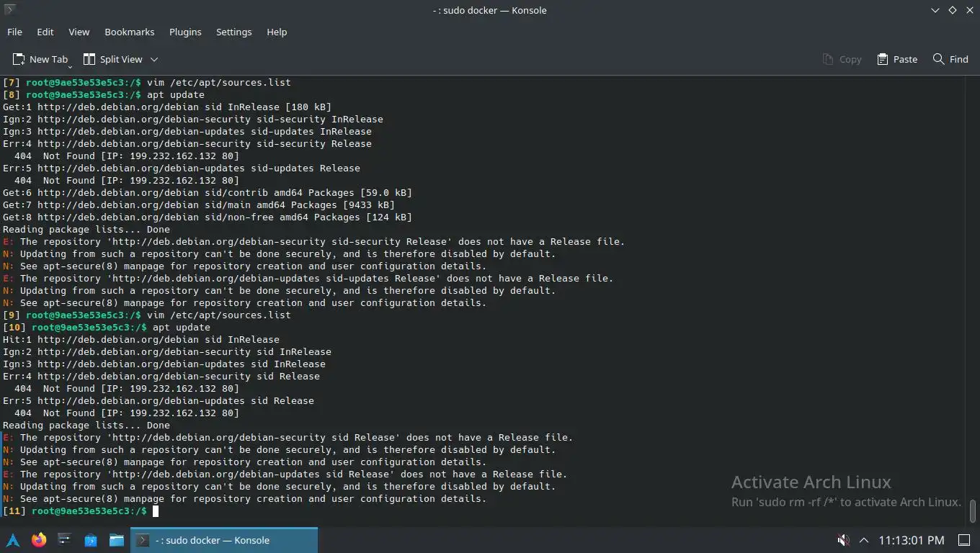This screenshot has height=553, width=980.
Task: Open the Dolphin file manager taskbar icon
Action: click(x=117, y=540)
